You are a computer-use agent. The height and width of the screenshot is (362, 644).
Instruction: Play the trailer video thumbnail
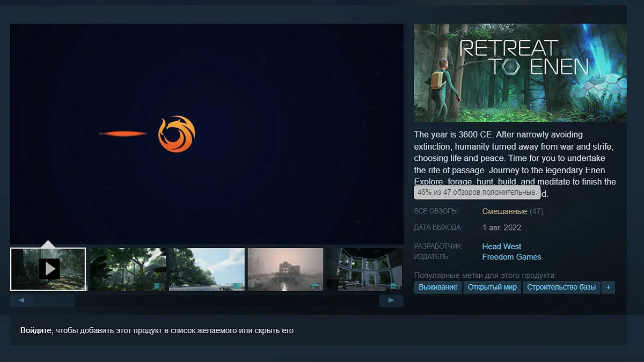pyautogui.click(x=48, y=269)
